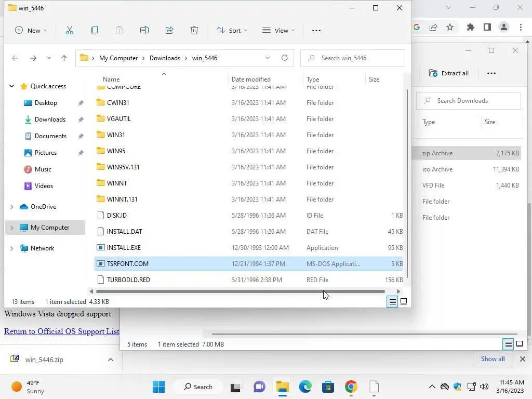Switch to large icons view in win_5446 status bar
The width and height of the screenshot is (532, 399).
point(404,301)
